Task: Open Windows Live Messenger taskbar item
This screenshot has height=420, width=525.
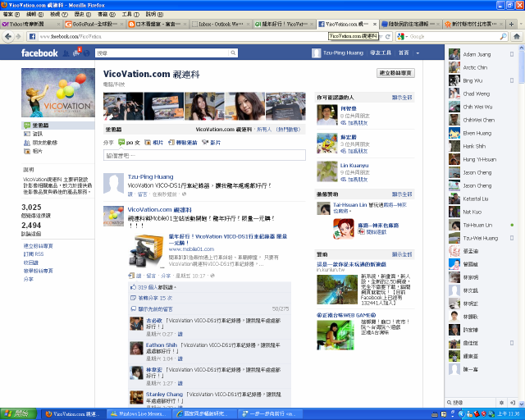Action: [139, 414]
